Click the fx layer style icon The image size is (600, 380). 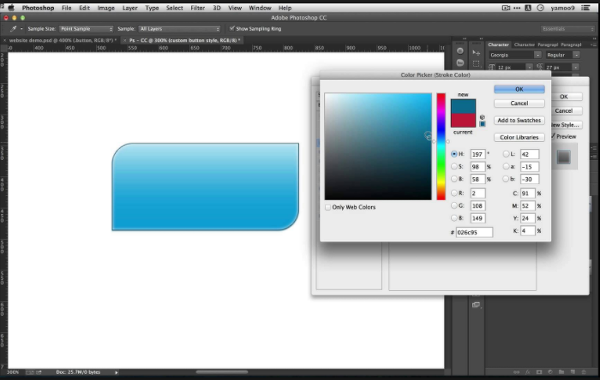click(x=528, y=372)
